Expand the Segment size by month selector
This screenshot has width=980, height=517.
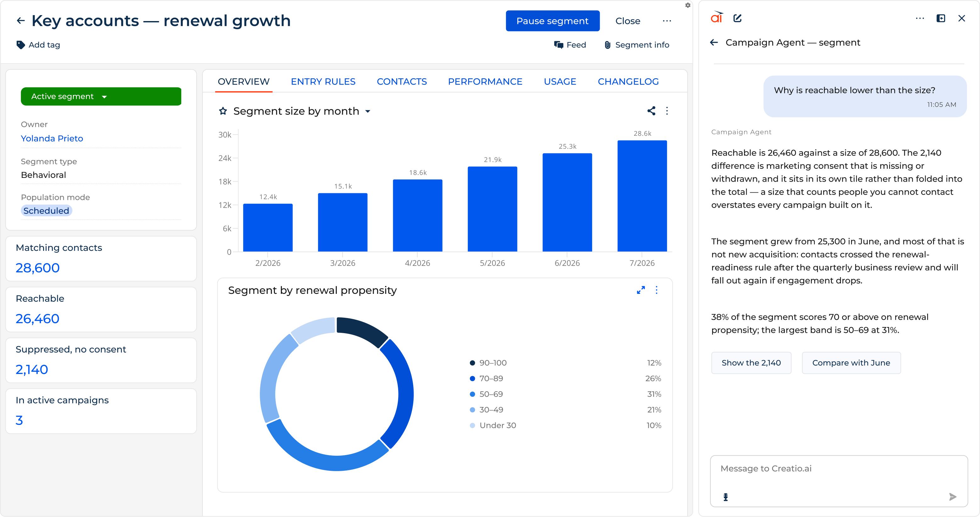367,111
